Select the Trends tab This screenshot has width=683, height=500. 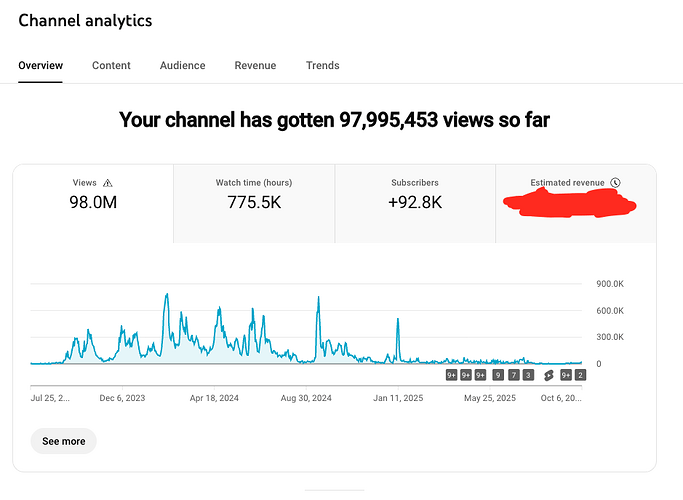point(322,66)
